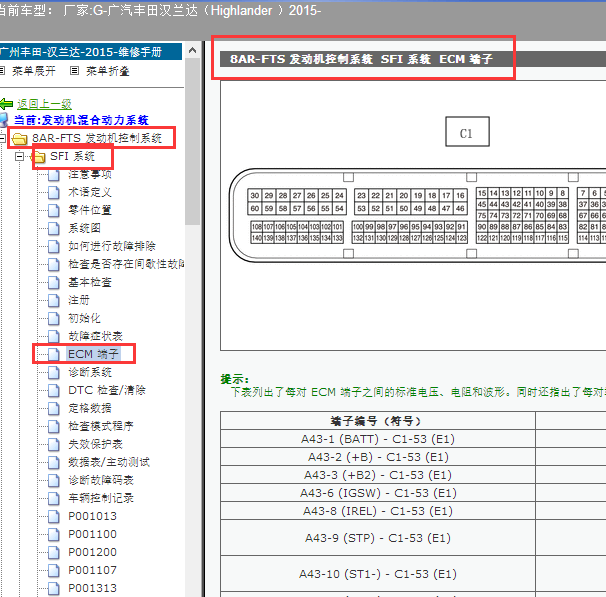The width and height of the screenshot is (606, 597).
Task: Open the P001313 fault code page
Action: tap(92, 588)
